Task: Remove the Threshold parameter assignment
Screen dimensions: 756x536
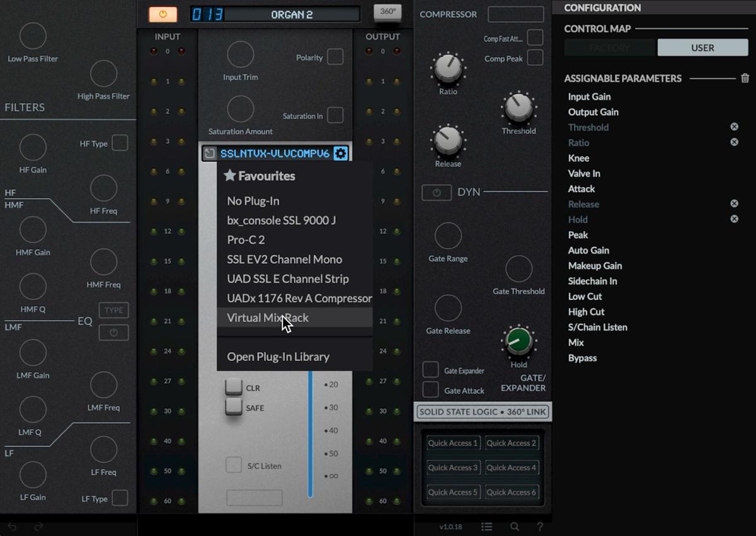Action: 734,126
